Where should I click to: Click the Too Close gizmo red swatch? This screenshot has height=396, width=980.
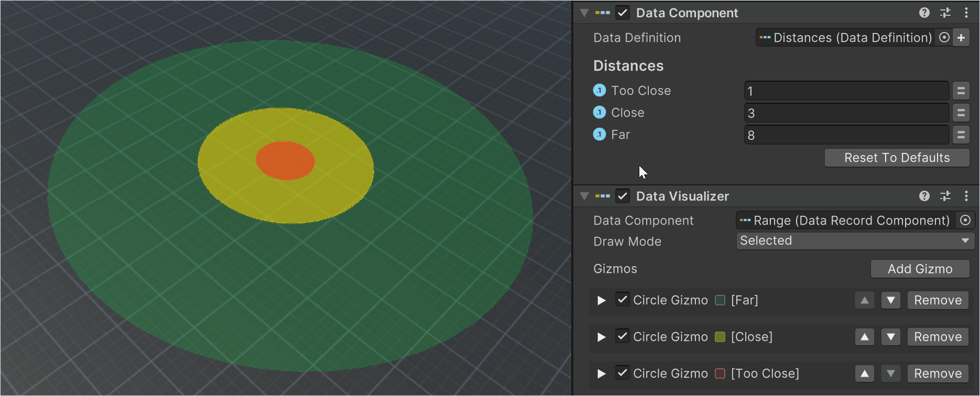pyautogui.click(x=720, y=373)
